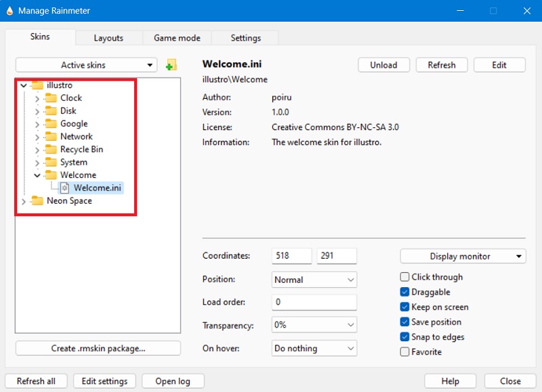Screen dimensions: 542x392
Task: Select the Clock folder icon
Action: [x=51, y=98]
